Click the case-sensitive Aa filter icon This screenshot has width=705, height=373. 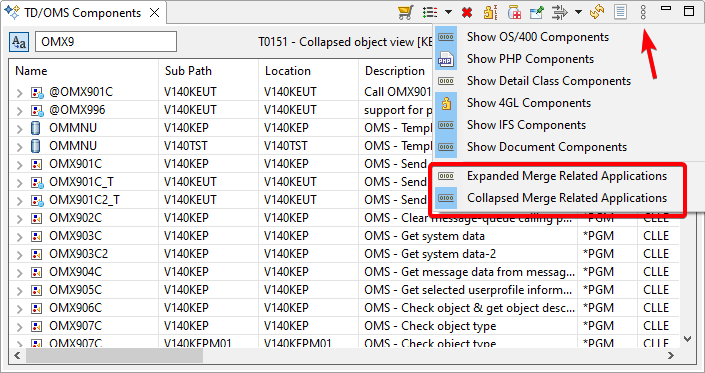tap(18, 42)
